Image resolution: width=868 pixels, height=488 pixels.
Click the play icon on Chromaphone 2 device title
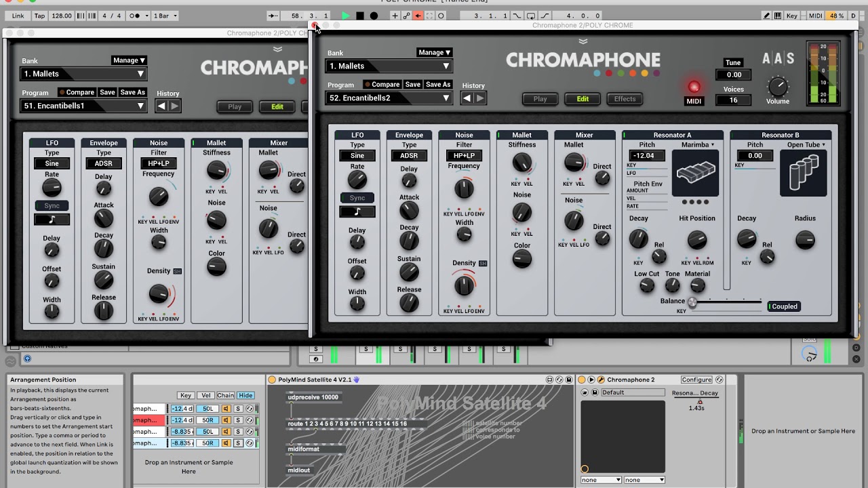(591, 380)
